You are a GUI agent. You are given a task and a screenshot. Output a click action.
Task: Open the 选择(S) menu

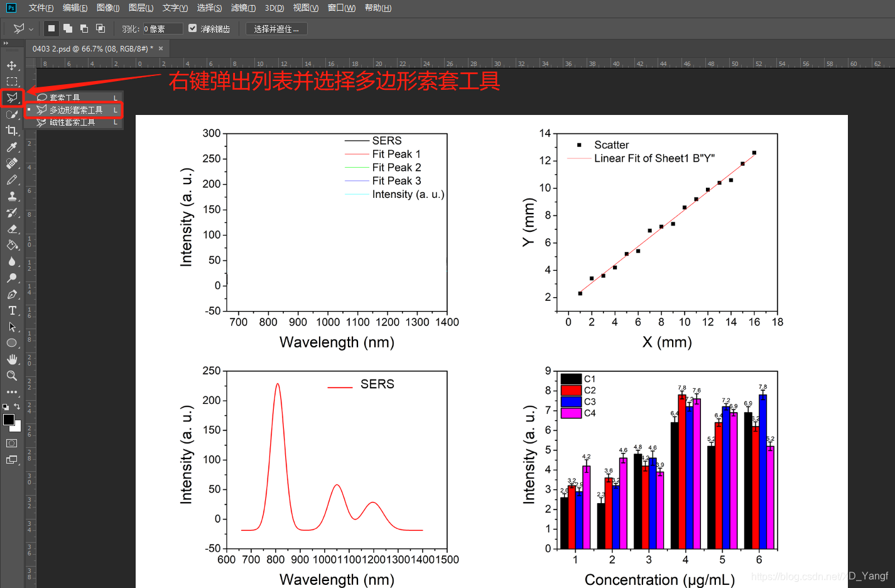point(209,8)
